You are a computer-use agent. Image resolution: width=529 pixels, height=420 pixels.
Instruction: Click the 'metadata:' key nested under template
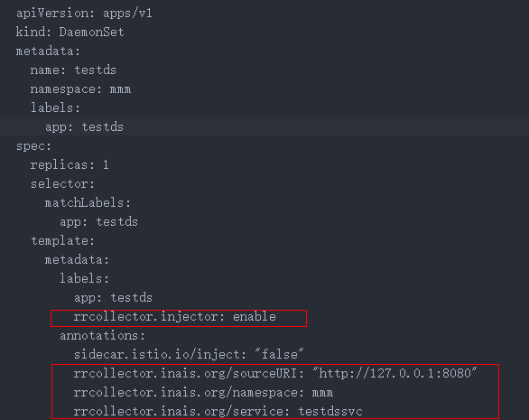[x=77, y=259]
